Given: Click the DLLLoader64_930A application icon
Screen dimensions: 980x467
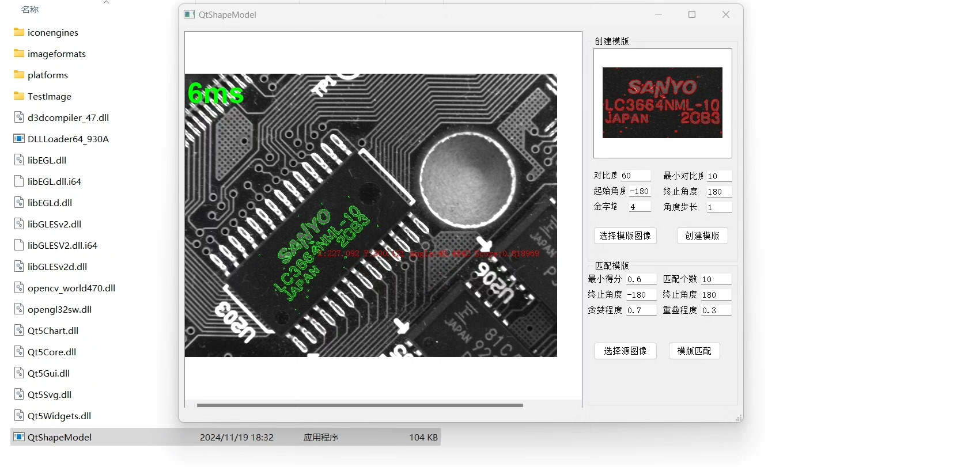Looking at the screenshot, I should click(19, 139).
